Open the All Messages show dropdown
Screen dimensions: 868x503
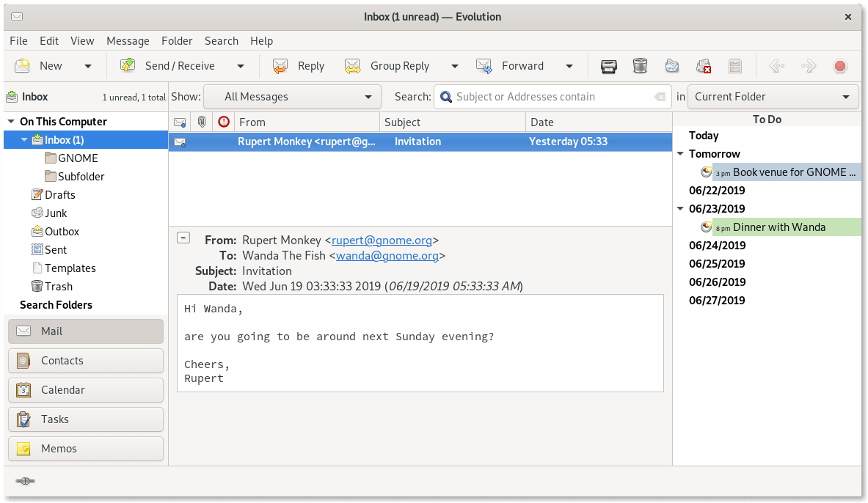[292, 97]
